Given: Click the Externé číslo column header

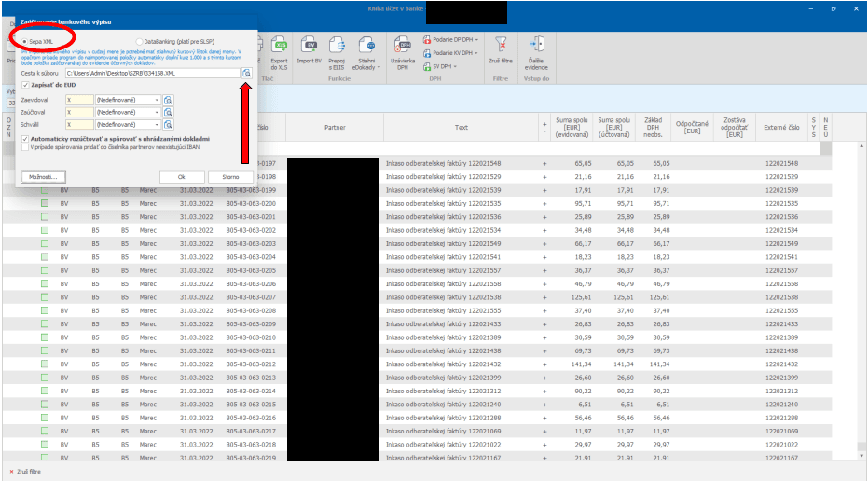Looking at the screenshot, I should tap(781, 128).
